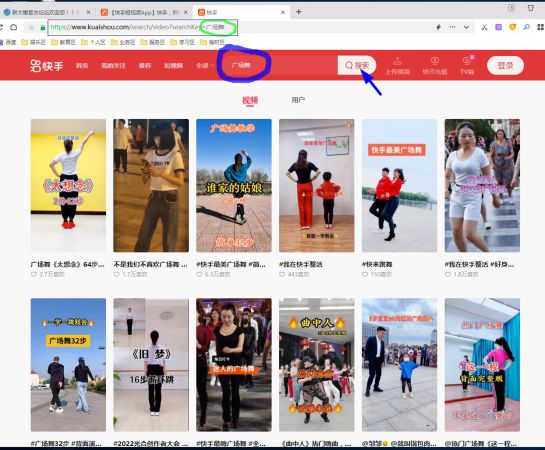Open the 《旧梦》 16步 video thumbnail
Viewport: 545px width, 450px height.
pos(151,365)
